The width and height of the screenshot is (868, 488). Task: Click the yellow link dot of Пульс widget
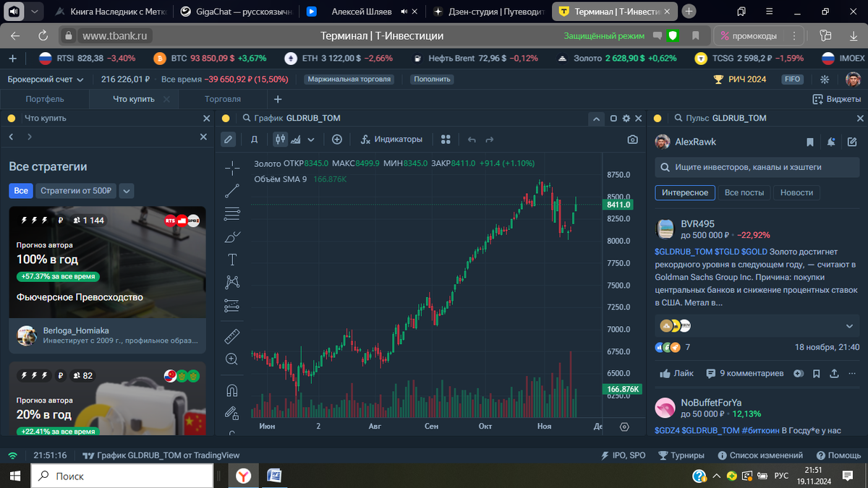658,119
